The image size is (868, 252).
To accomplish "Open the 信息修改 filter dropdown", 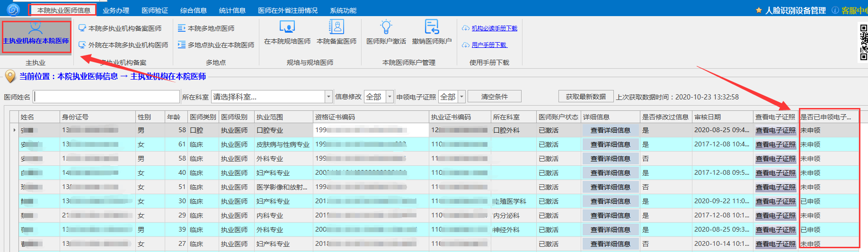I will 390,97.
